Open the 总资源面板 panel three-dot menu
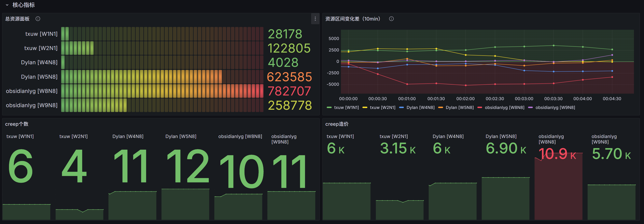The image size is (644, 224). coord(315,19)
